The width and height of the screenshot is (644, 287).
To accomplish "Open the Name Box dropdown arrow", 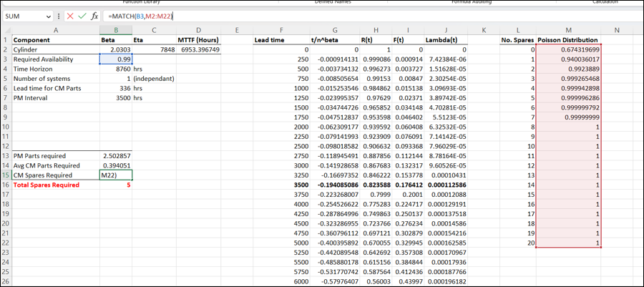I will pos(49,16).
